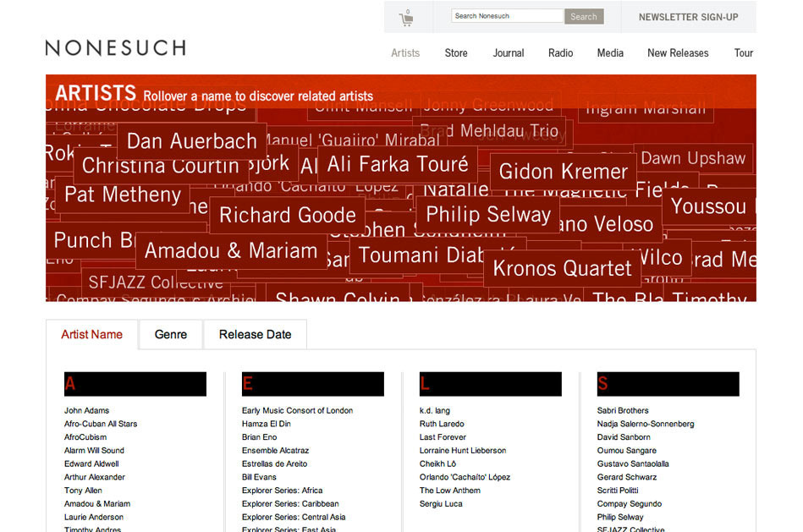Click Oumou Sangare link

pyautogui.click(x=627, y=451)
